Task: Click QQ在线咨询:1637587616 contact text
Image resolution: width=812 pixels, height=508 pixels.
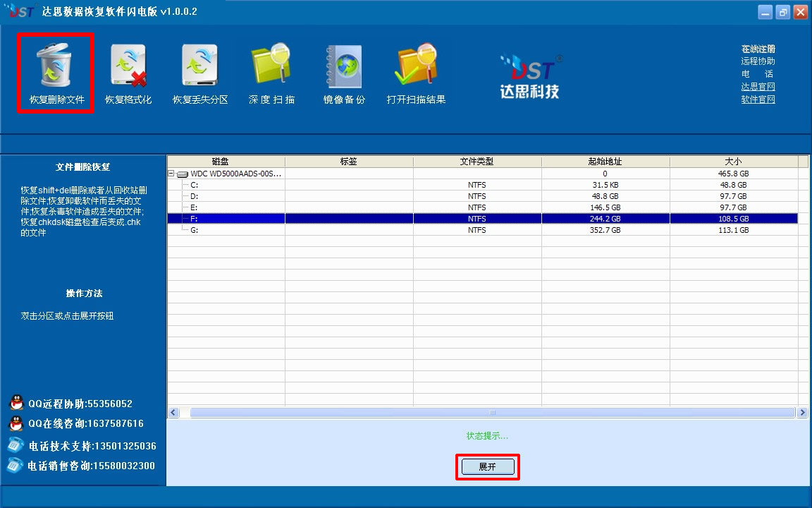Action: (x=86, y=423)
